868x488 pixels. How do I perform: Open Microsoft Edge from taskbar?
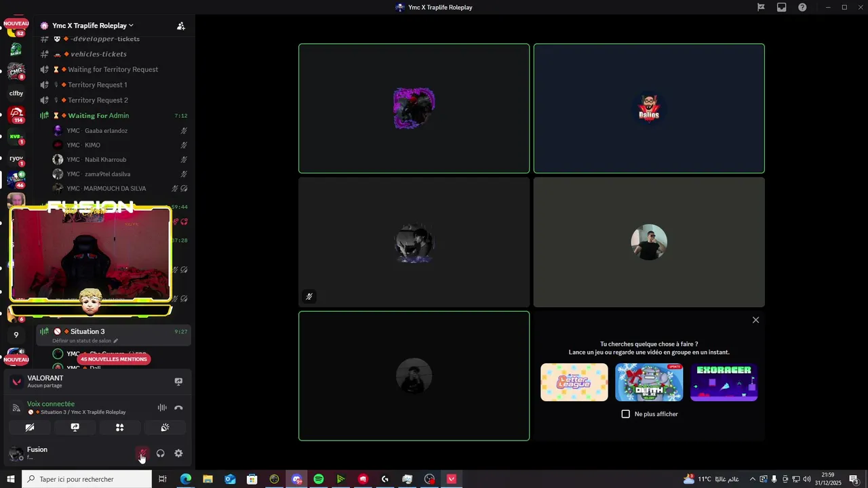click(186, 479)
